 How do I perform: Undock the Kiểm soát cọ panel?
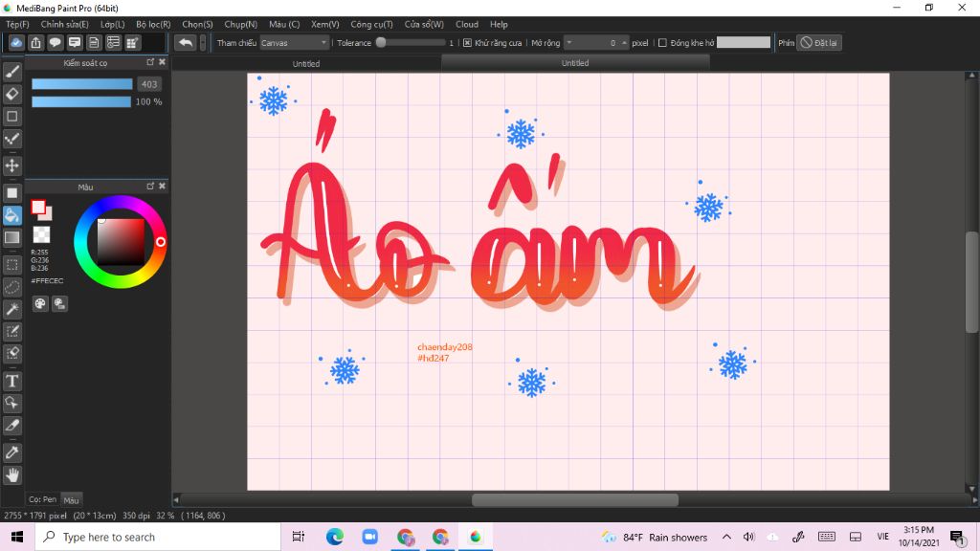coord(150,62)
